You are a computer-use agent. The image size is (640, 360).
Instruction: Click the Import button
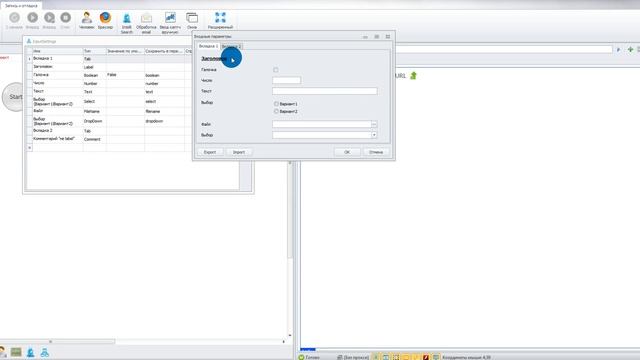click(239, 152)
